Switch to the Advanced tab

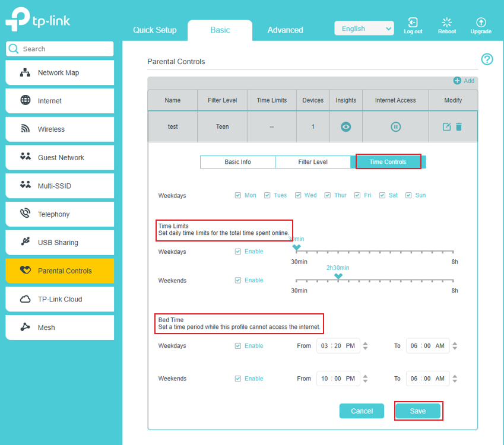[x=285, y=30]
